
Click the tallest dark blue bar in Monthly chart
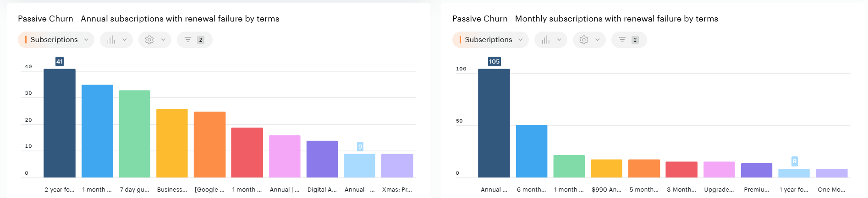(494, 123)
